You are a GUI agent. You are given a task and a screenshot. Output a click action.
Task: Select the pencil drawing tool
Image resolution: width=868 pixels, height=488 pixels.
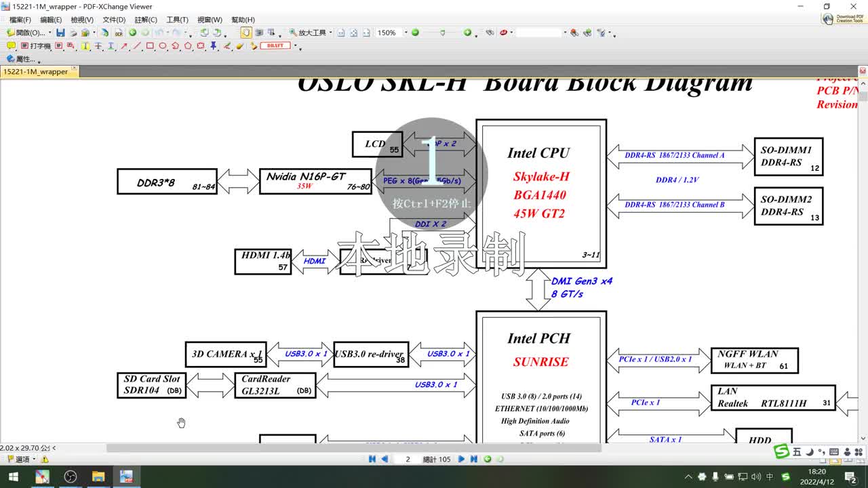coord(227,46)
